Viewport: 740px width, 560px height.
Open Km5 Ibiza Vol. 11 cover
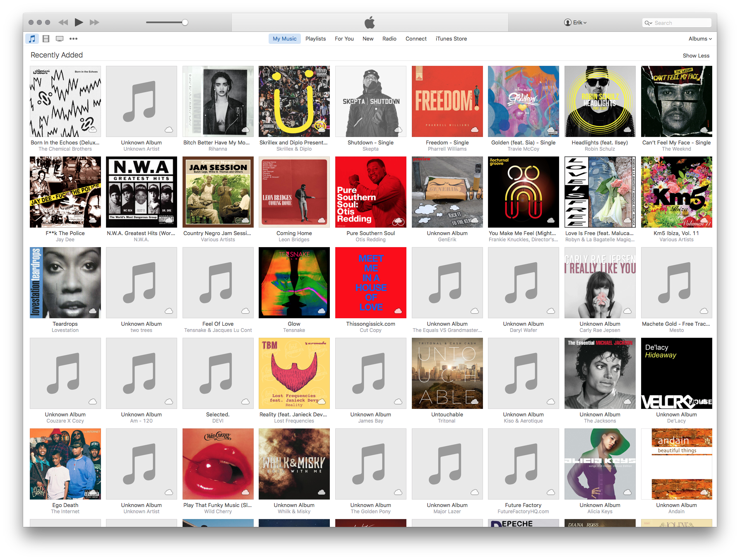(677, 192)
